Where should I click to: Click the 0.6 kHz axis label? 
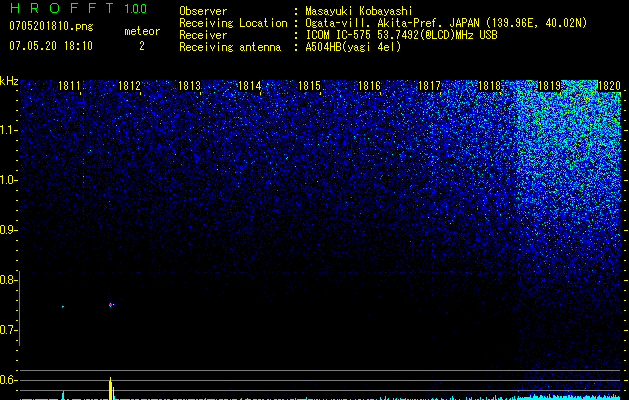click(8, 380)
